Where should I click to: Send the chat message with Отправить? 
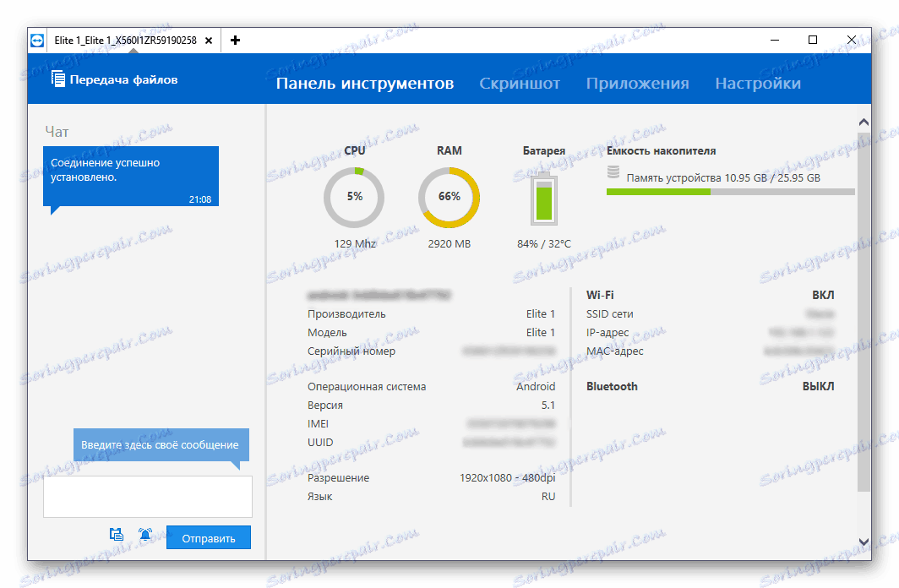click(x=209, y=537)
